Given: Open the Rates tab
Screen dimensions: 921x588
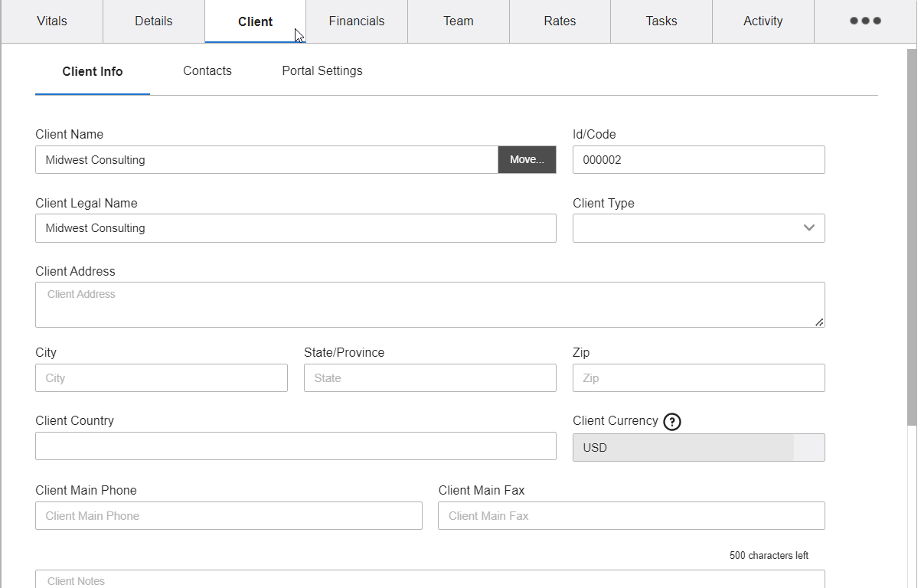Looking at the screenshot, I should (560, 21).
